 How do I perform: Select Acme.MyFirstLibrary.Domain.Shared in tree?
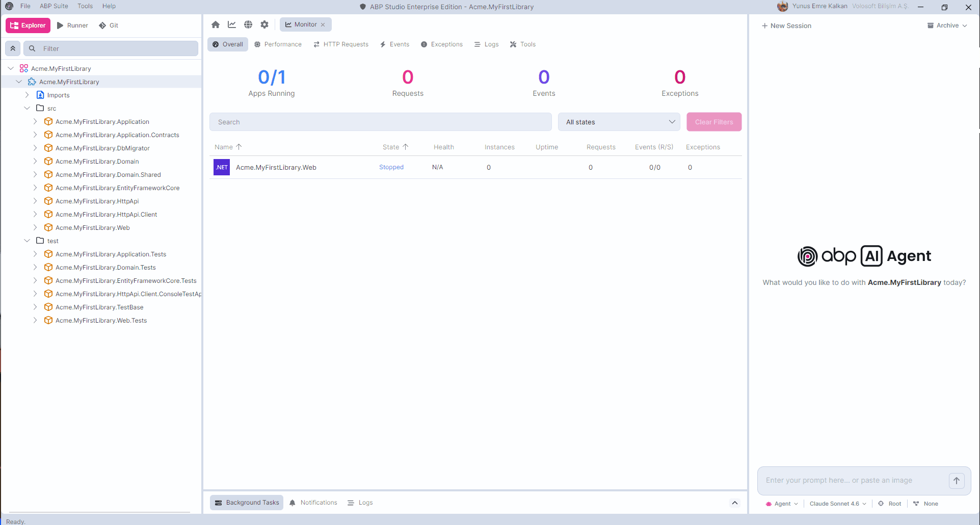[x=108, y=174]
